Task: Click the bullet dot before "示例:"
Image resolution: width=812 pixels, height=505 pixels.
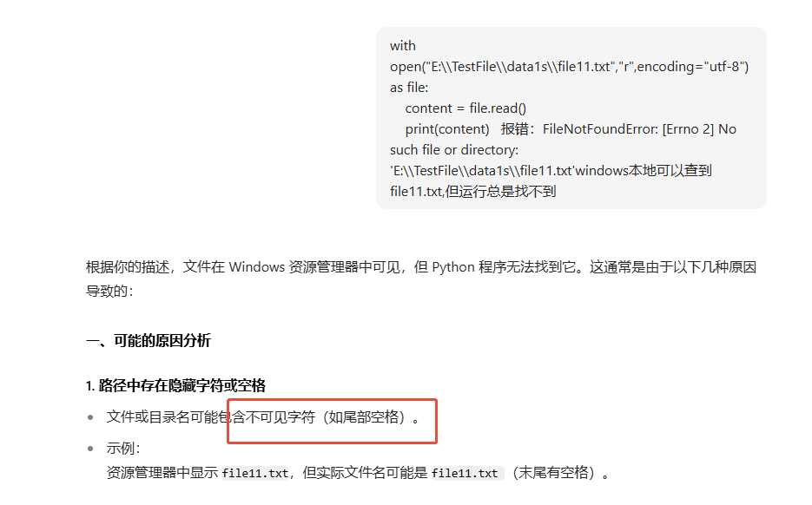Action: point(90,449)
